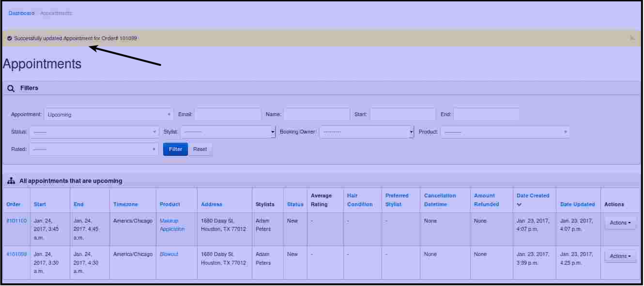Click the End date filter field
The image size is (644, 286).
486,115
